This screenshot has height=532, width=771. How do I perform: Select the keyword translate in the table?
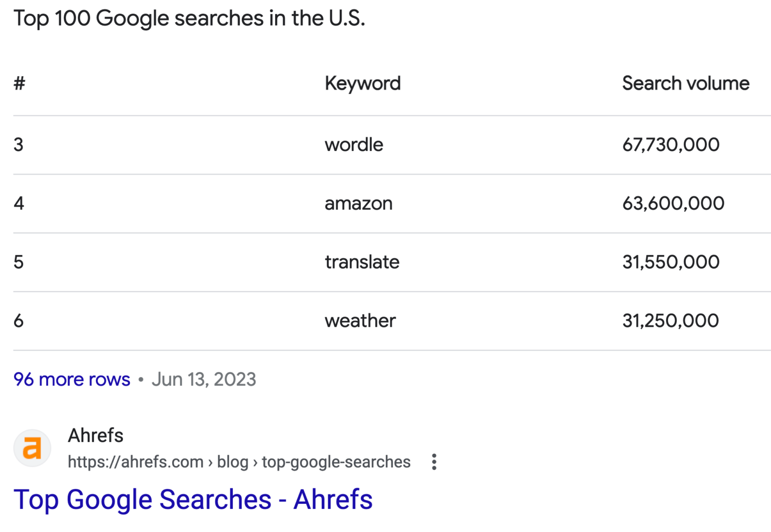click(x=362, y=261)
